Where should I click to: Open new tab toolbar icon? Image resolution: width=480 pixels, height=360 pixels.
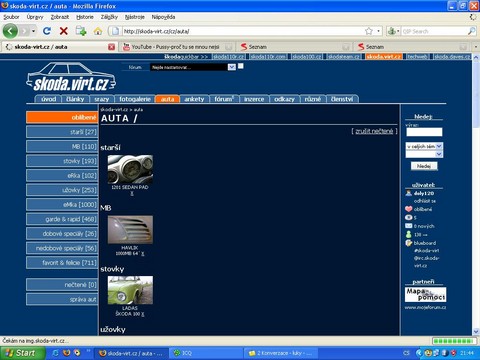tap(81, 31)
